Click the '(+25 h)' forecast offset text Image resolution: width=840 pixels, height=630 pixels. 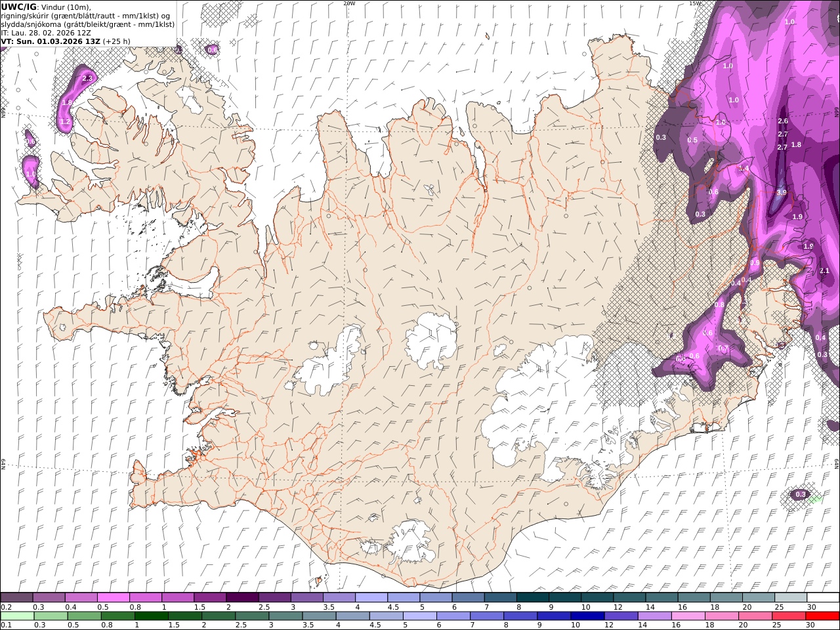pos(117,41)
